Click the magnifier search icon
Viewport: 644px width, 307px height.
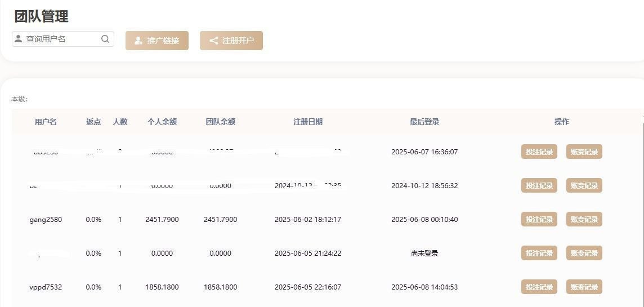pyautogui.click(x=105, y=39)
